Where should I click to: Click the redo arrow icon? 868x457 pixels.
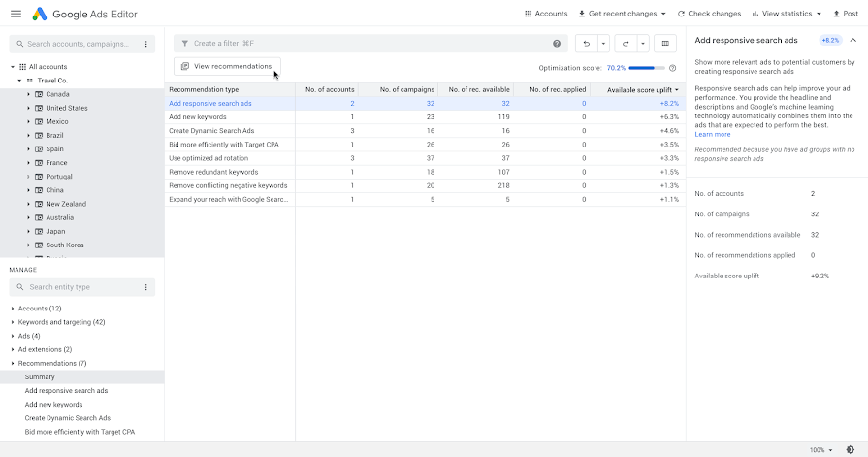[626, 44]
